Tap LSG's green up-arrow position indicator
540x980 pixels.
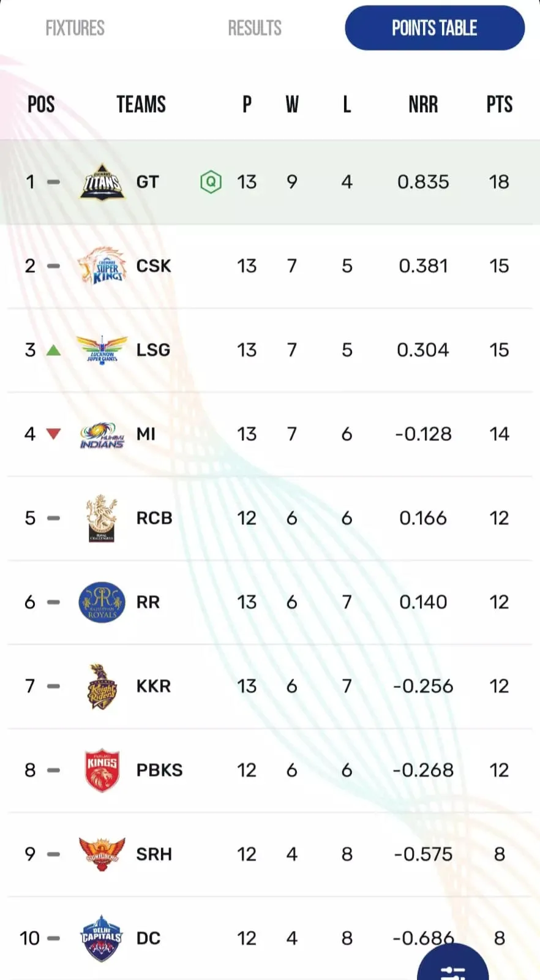(54, 350)
